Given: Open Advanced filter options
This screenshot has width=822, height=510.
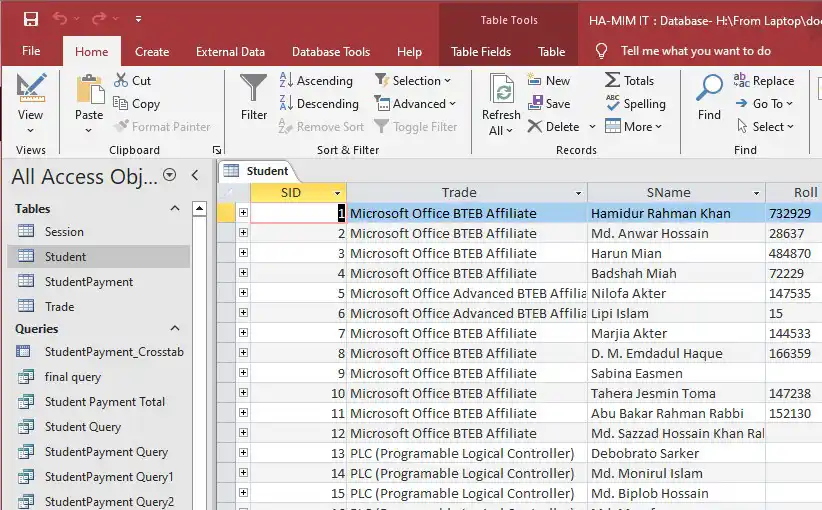Looking at the screenshot, I should 415,104.
